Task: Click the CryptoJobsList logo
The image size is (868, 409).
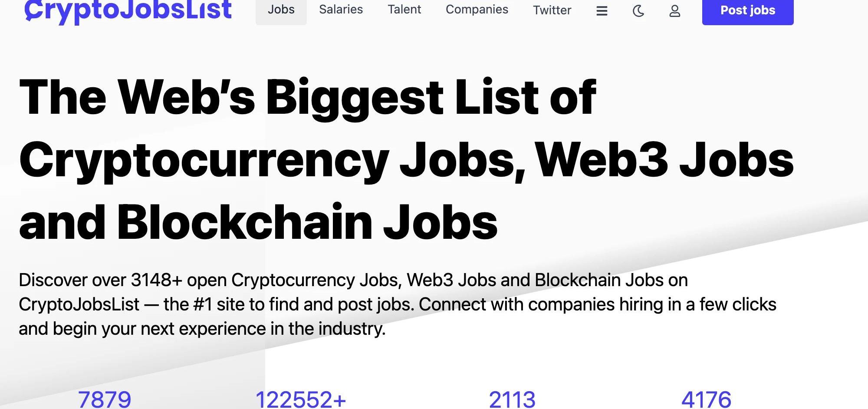Action: [128, 10]
